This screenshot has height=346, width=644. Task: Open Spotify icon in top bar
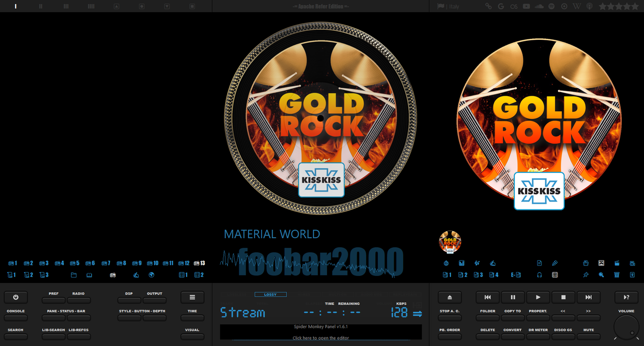[551, 6]
